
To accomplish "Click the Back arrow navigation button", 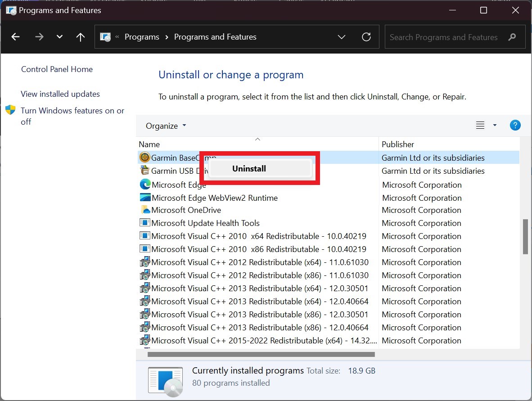I will coord(16,36).
